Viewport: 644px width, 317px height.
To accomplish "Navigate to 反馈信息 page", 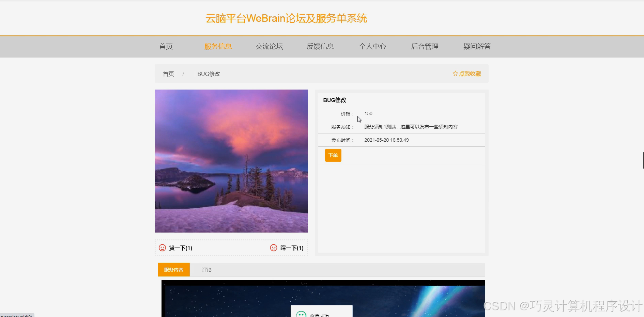I will click(320, 46).
